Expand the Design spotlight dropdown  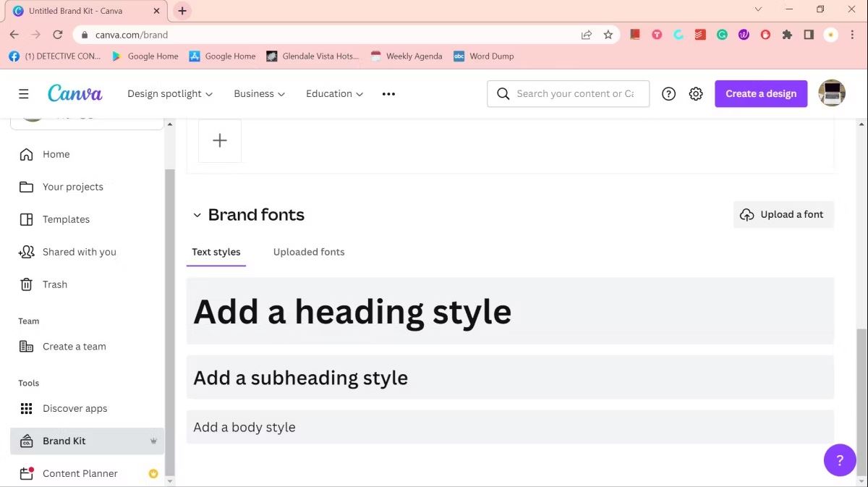pyautogui.click(x=170, y=94)
